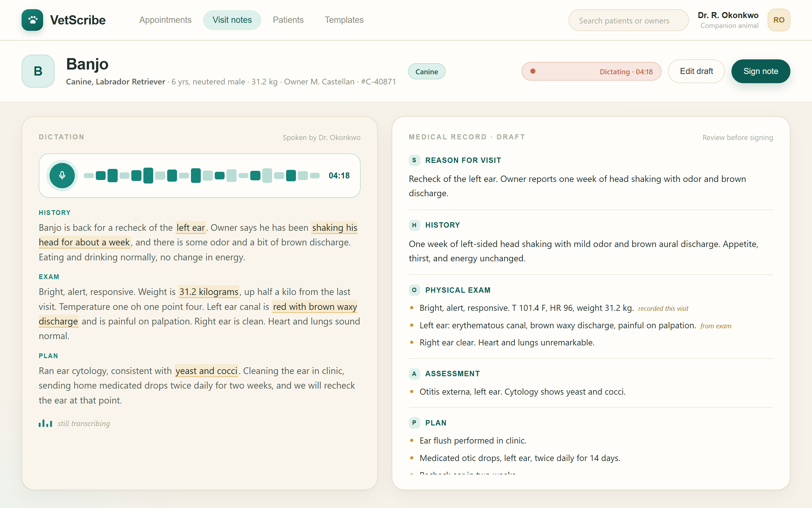
Task: Click the Dictating 04:18 status pill
Action: click(591, 71)
